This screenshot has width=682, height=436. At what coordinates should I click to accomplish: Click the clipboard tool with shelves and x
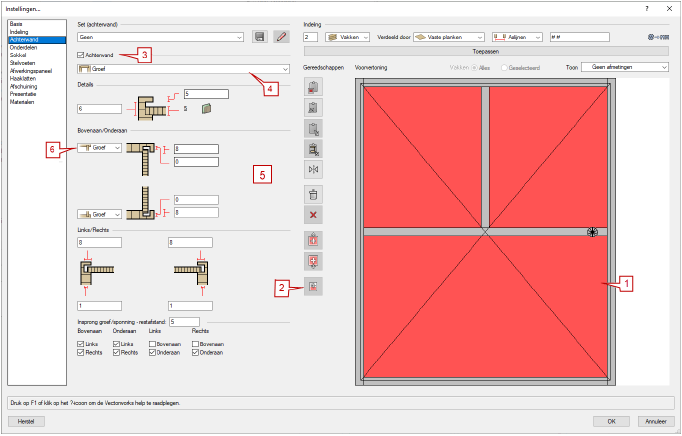pyautogui.click(x=313, y=149)
